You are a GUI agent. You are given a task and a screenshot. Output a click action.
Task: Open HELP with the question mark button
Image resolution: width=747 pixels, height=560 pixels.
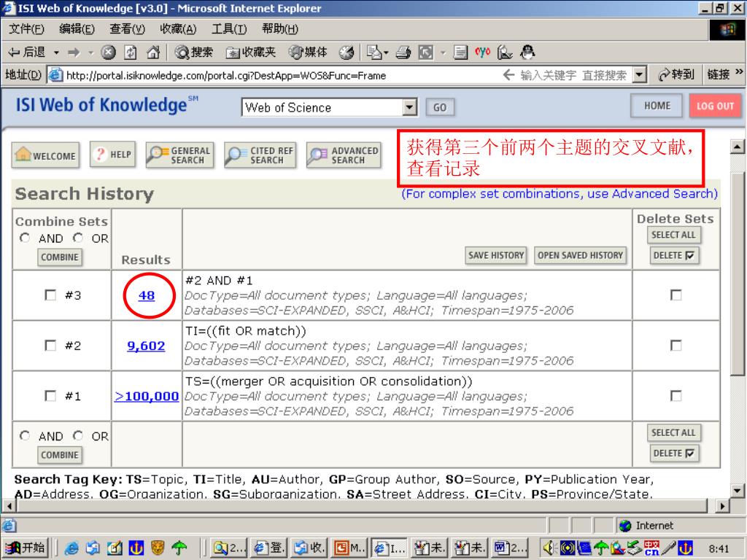pyautogui.click(x=113, y=155)
